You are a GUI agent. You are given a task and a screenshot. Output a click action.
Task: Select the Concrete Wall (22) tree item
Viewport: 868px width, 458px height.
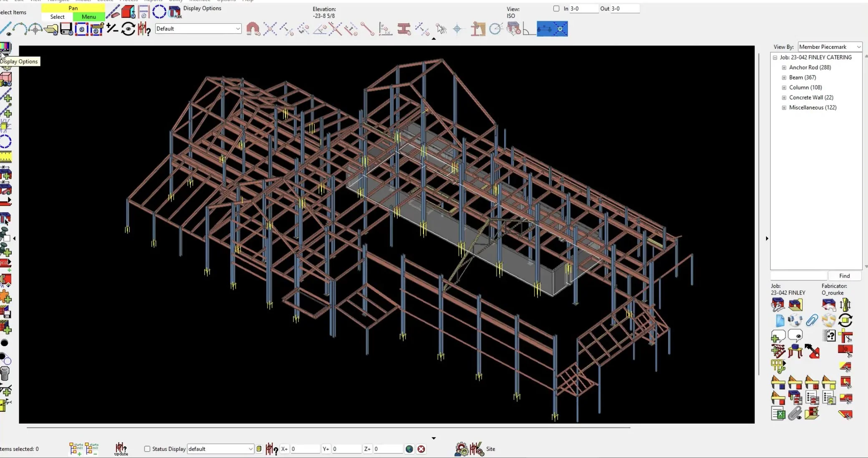click(x=811, y=98)
